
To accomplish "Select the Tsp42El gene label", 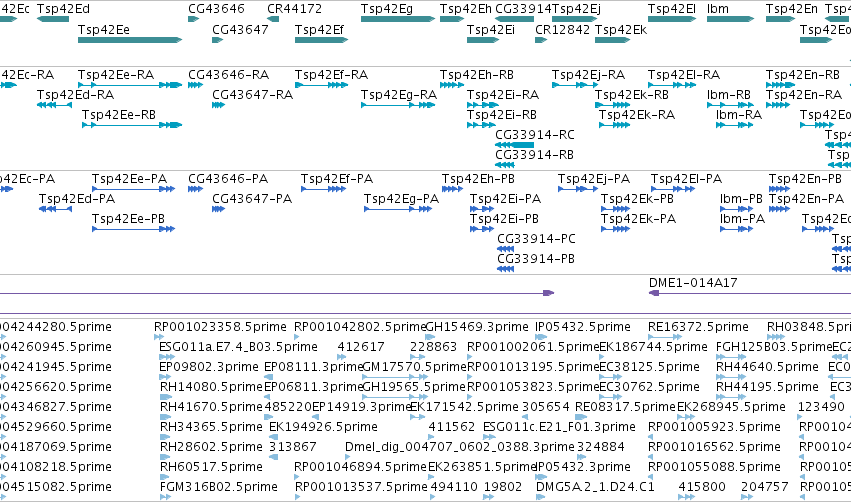I will [671, 9].
